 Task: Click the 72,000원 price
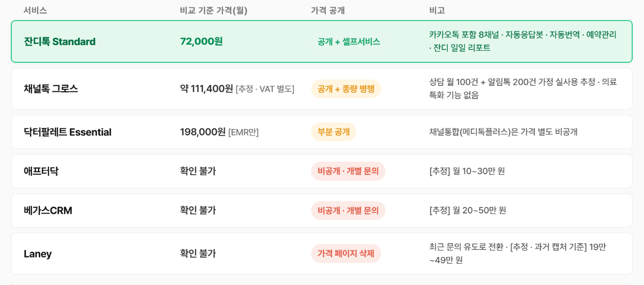pyautogui.click(x=201, y=41)
